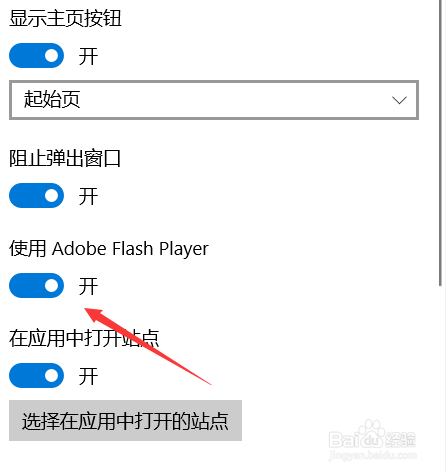The width and height of the screenshot is (446, 473).
Task: Click the scrollbar track below the thumb
Action: [440, 377]
